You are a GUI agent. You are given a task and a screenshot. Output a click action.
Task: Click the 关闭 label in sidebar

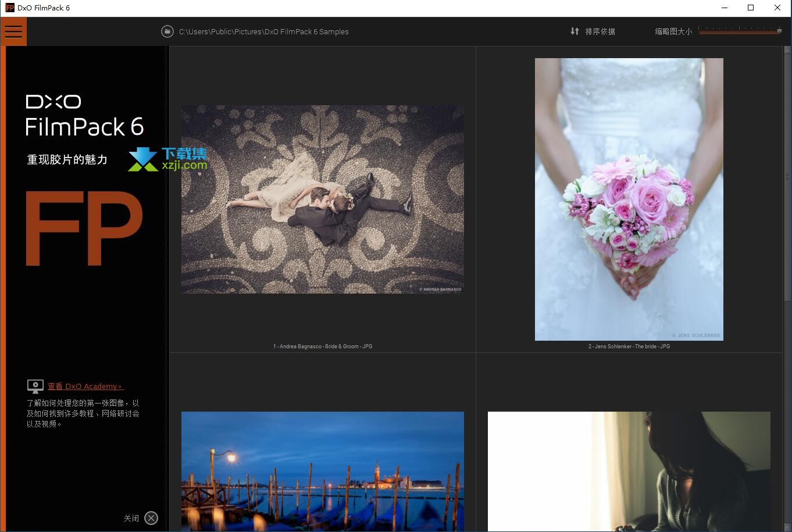[x=131, y=518]
